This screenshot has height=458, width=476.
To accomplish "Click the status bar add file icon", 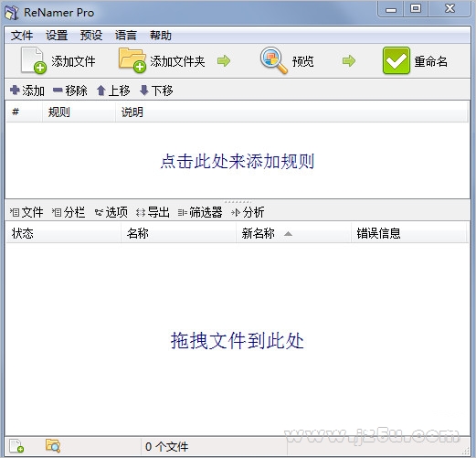I will tap(16, 446).
